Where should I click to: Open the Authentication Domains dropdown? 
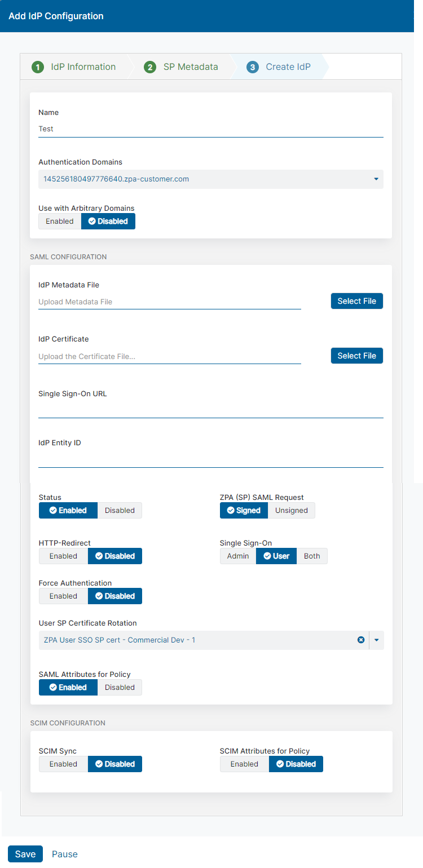376,179
